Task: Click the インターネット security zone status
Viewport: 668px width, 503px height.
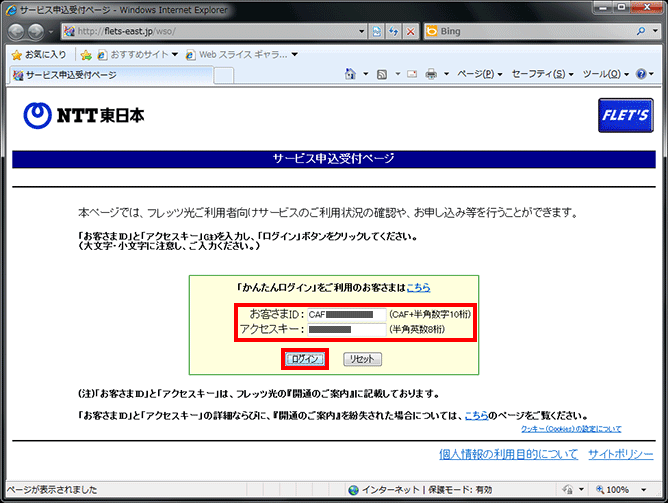Action: click(420, 490)
